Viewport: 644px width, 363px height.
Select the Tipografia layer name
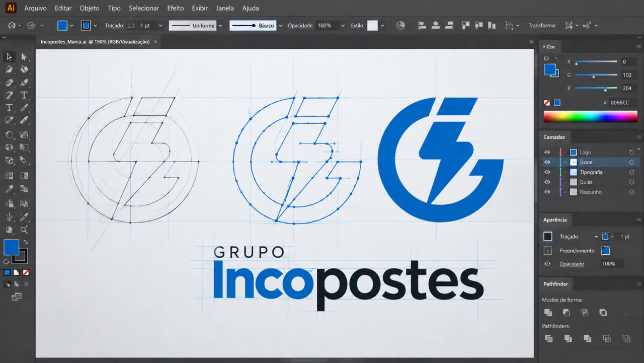click(591, 172)
